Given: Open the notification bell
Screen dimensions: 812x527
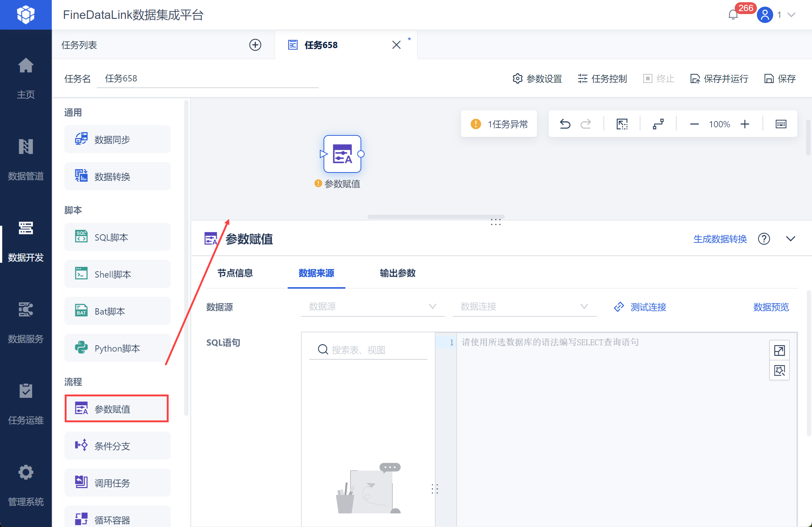Looking at the screenshot, I should pos(733,15).
